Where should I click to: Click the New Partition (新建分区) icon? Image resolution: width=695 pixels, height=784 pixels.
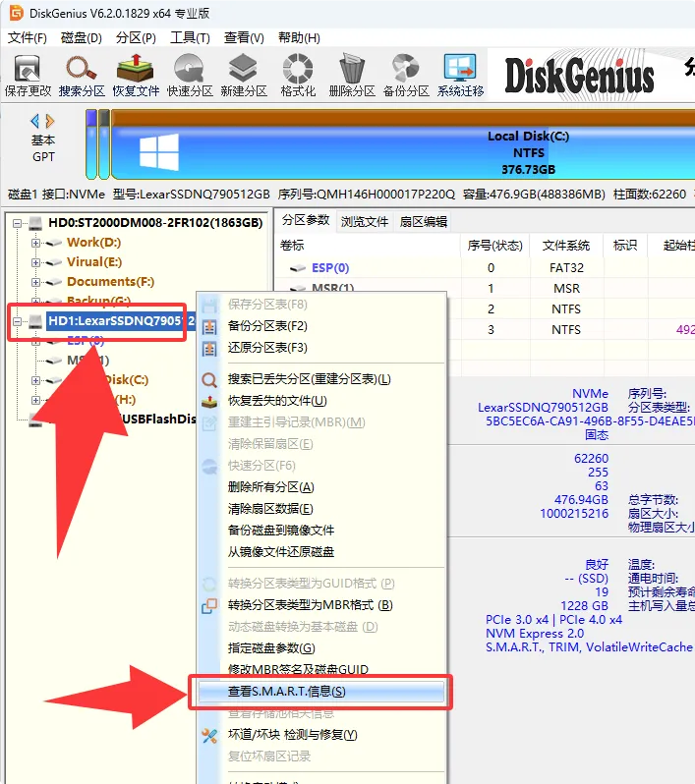coord(244,76)
